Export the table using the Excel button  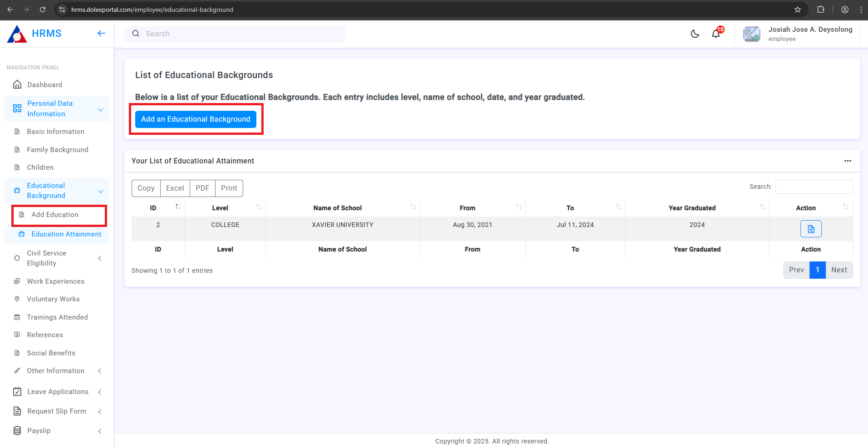[x=175, y=188]
